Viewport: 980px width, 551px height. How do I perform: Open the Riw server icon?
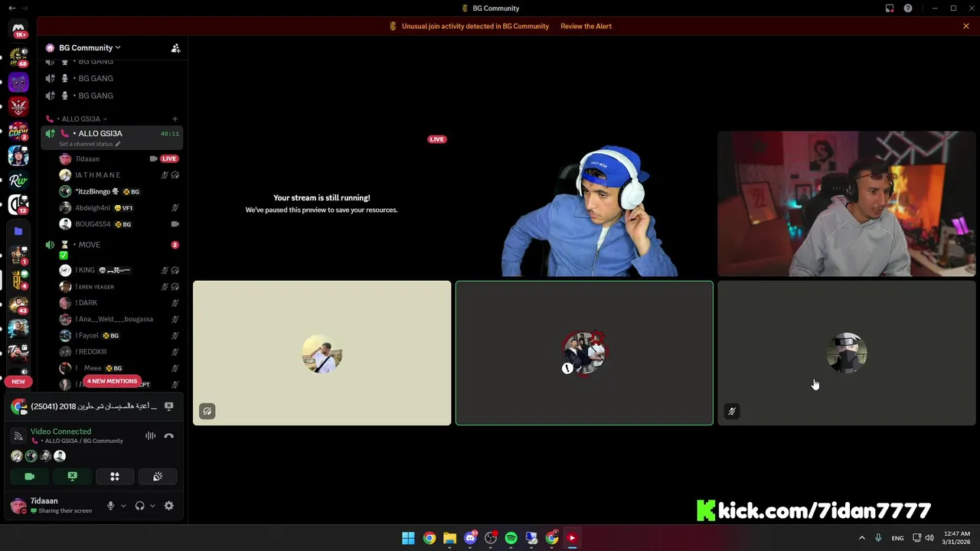(18, 180)
